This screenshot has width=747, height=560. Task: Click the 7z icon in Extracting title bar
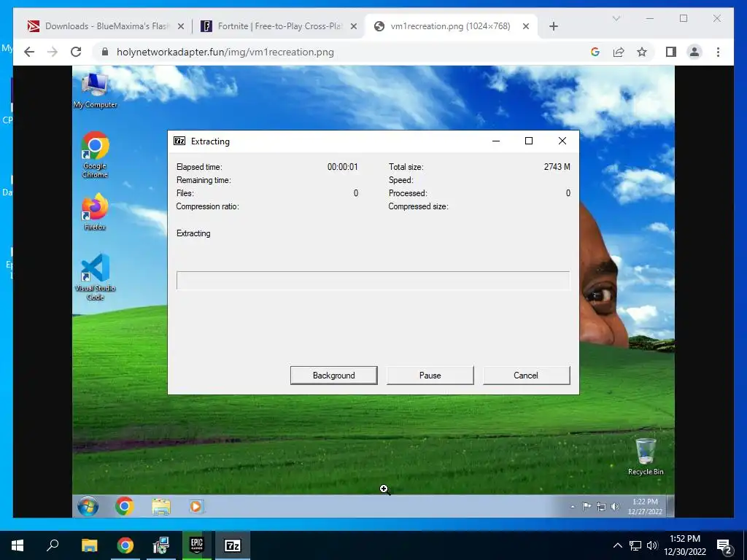coord(179,141)
